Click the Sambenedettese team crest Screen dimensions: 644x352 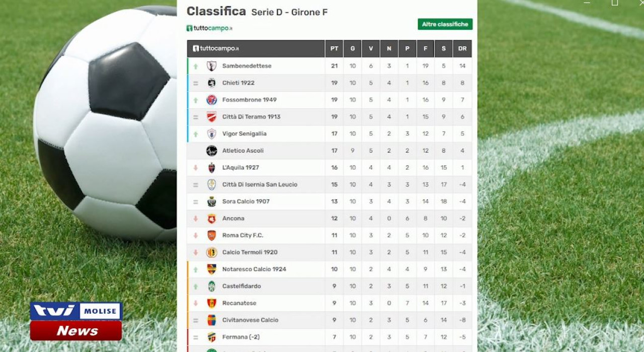coord(212,66)
